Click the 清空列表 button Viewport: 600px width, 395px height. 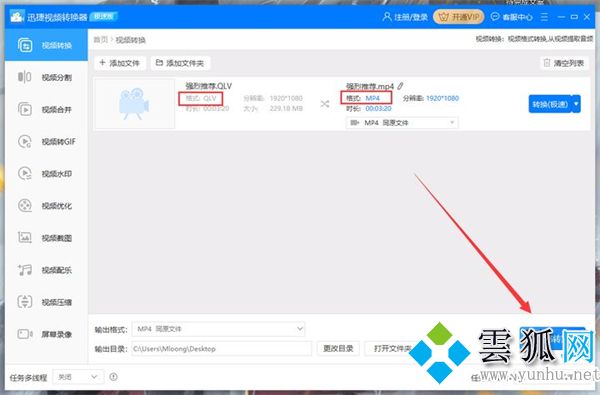[x=564, y=63]
